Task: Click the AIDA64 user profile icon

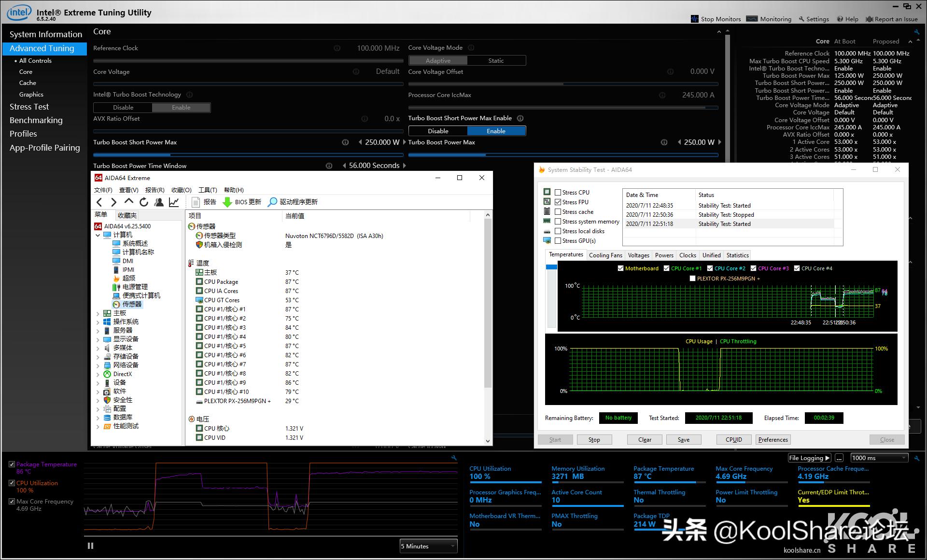Action: 159,202
